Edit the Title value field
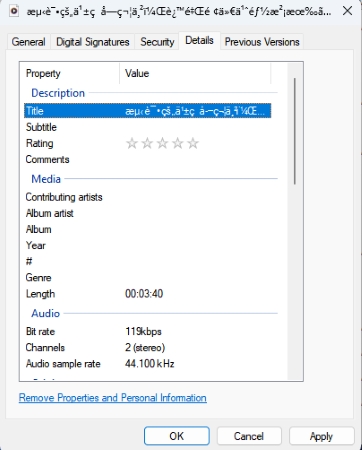 coord(195,111)
